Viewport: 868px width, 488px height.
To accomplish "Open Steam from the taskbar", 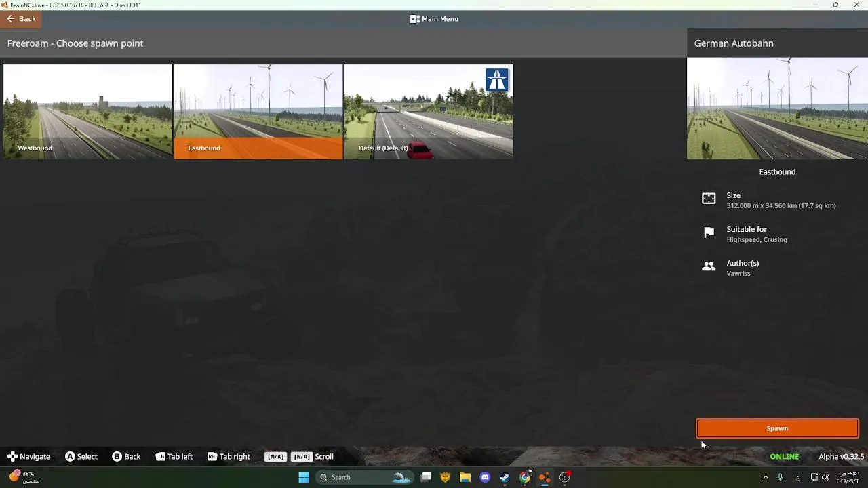I will pyautogui.click(x=505, y=477).
